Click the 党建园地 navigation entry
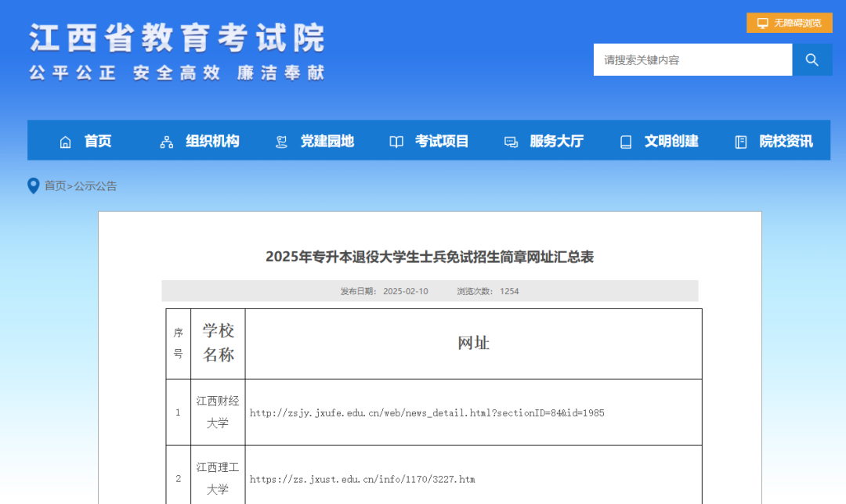846x504 pixels. (x=327, y=141)
